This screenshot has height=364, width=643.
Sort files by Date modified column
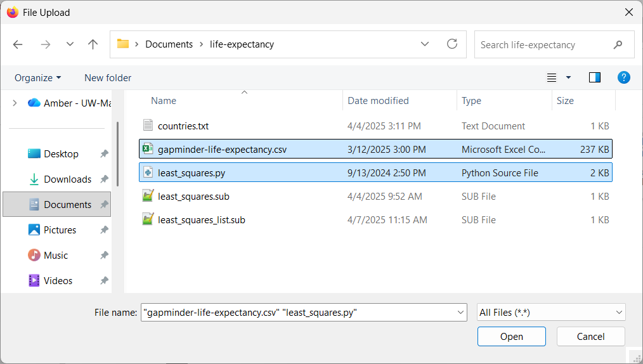378,101
